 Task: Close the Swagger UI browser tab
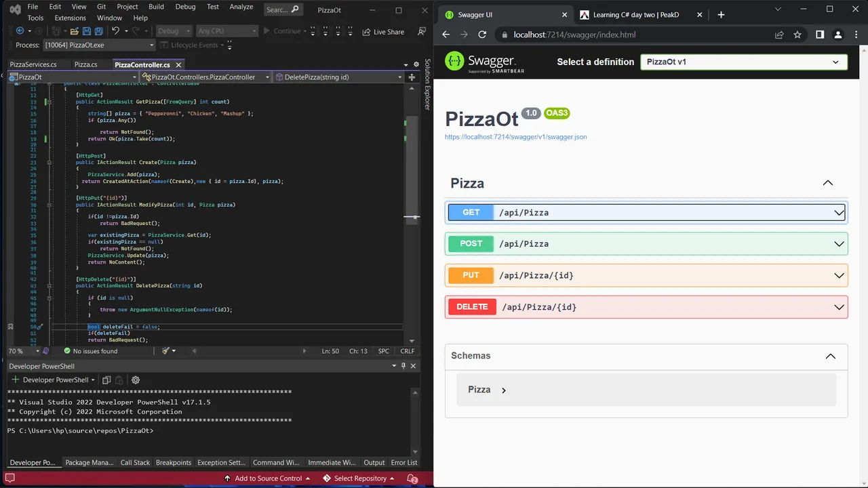pos(564,14)
